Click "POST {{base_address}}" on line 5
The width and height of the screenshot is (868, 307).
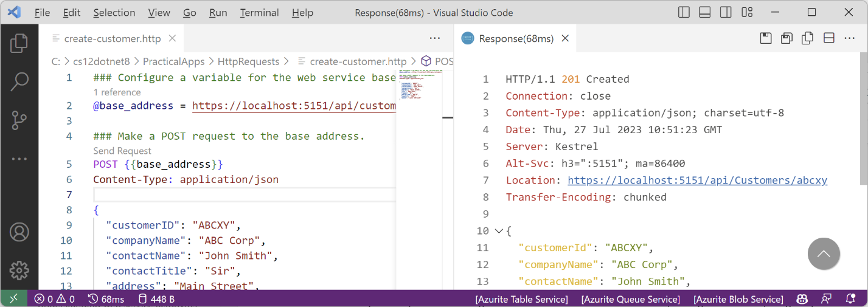click(x=158, y=164)
